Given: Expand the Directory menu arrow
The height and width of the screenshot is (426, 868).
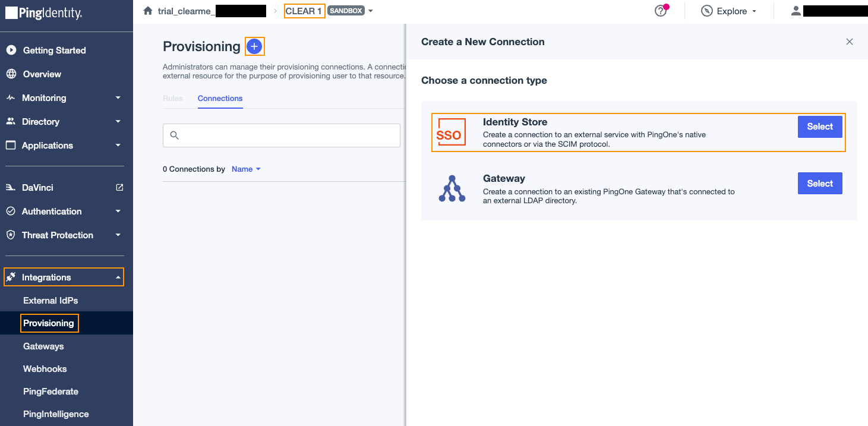Looking at the screenshot, I should pos(118,122).
